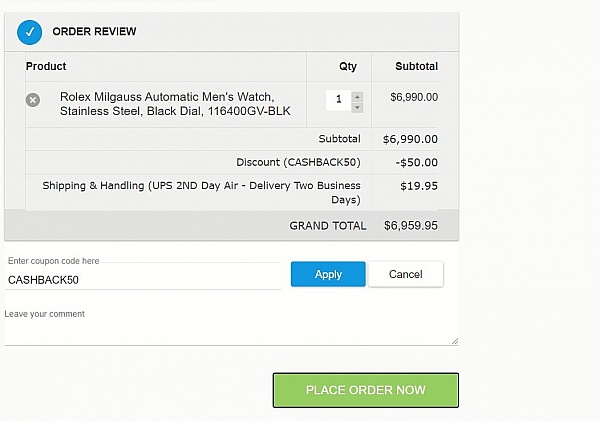This screenshot has width=600, height=421.
Task: Decrease quantity with the down arrow
Action: tap(357, 108)
